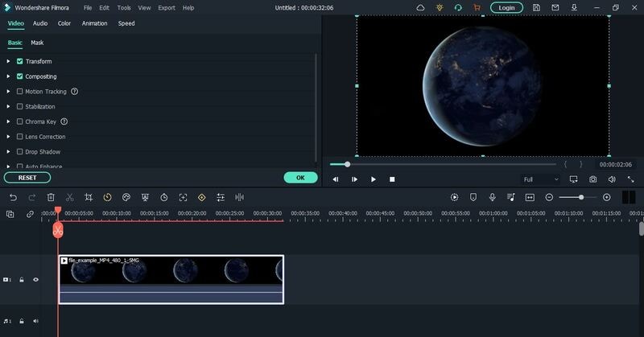
Task: Lock audio track 1
Action: tap(22, 321)
